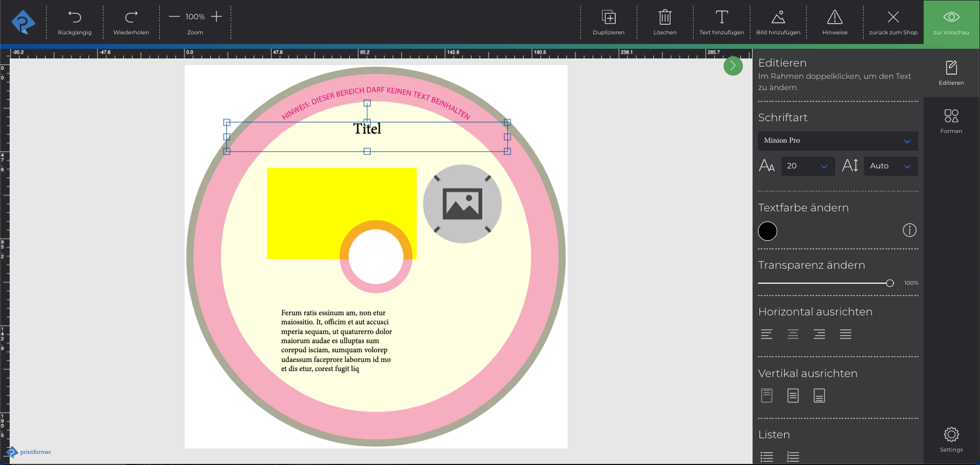The image size is (980, 465).
Task: Switch to the Formen sidebar tab
Action: [x=951, y=121]
